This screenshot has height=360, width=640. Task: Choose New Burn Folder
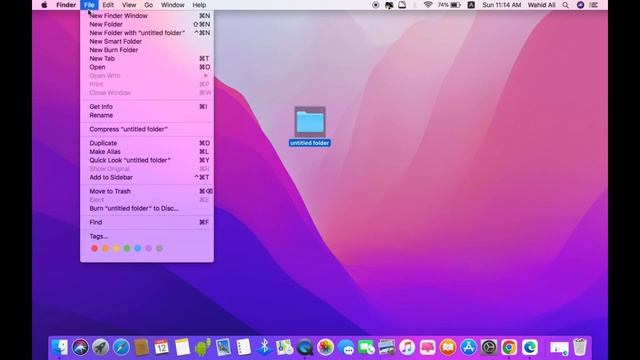click(x=147, y=50)
